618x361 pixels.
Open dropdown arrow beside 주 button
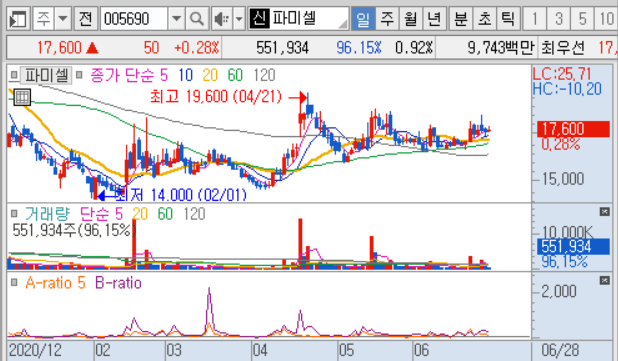point(63,19)
